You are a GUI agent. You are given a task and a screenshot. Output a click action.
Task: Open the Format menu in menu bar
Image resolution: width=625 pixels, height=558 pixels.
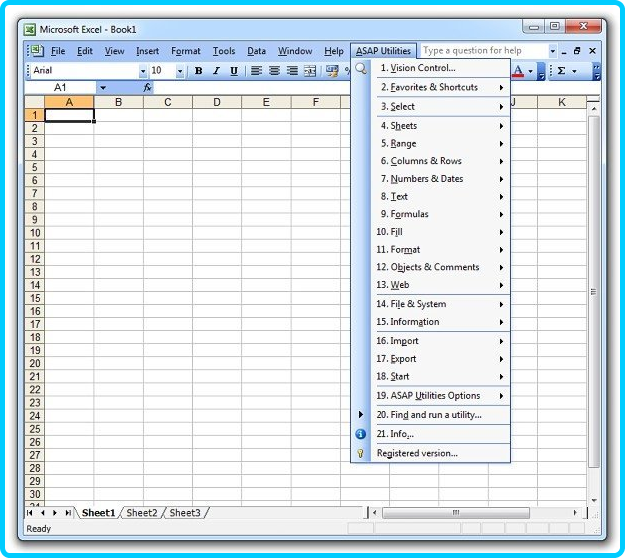coord(186,51)
